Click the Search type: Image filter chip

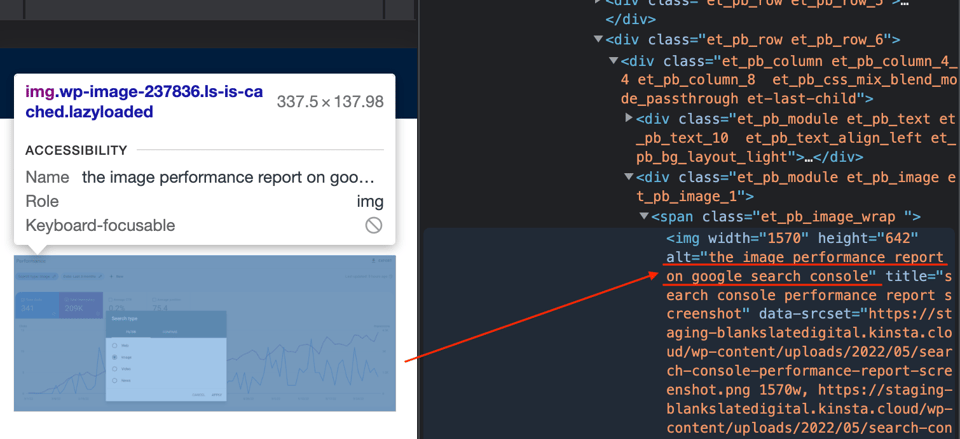pyautogui.click(x=37, y=276)
